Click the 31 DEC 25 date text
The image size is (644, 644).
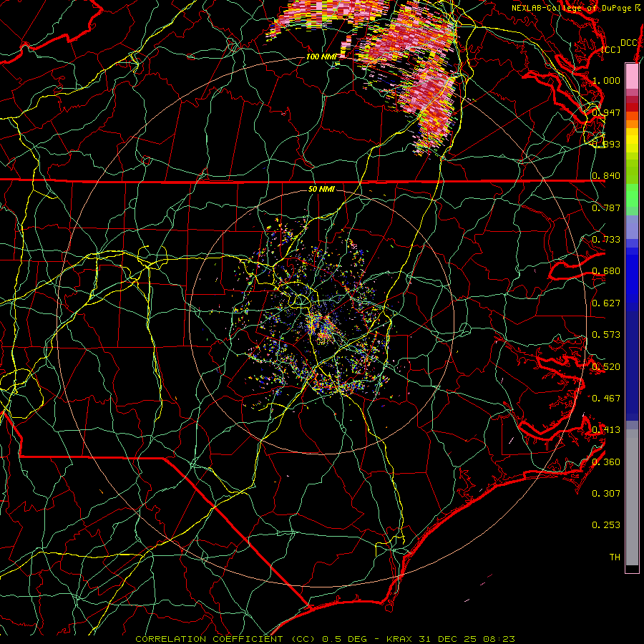[448, 639]
